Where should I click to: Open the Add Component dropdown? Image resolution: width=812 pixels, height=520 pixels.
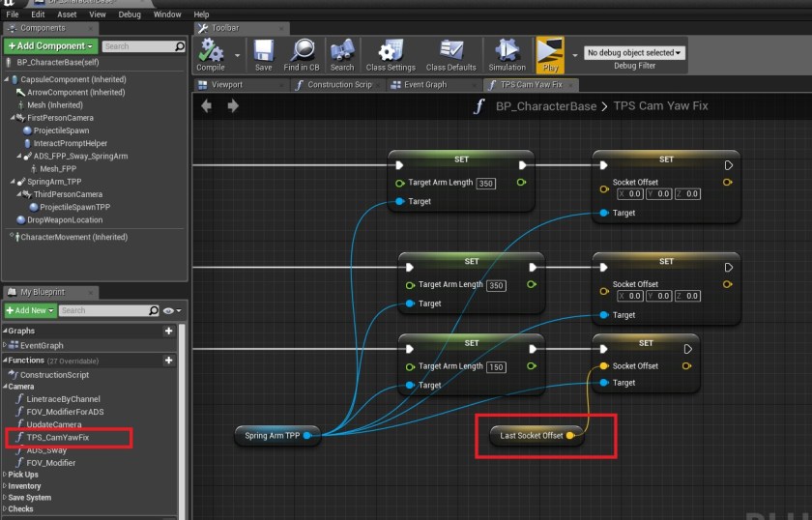pos(50,45)
